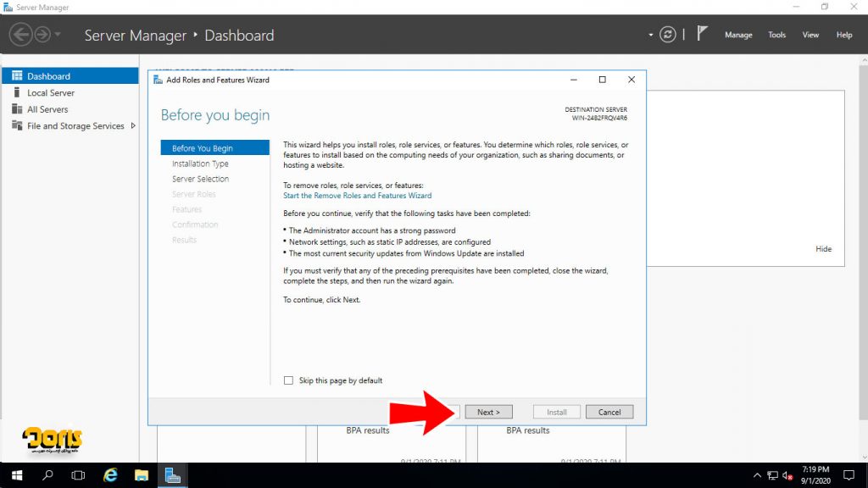Click the Back navigation arrow in Server Manager

pos(21,35)
